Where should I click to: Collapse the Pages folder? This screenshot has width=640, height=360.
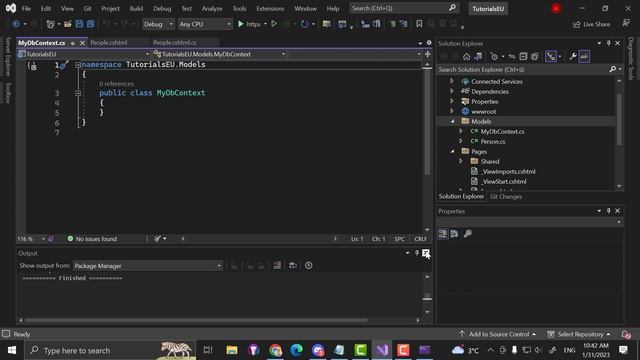point(452,151)
